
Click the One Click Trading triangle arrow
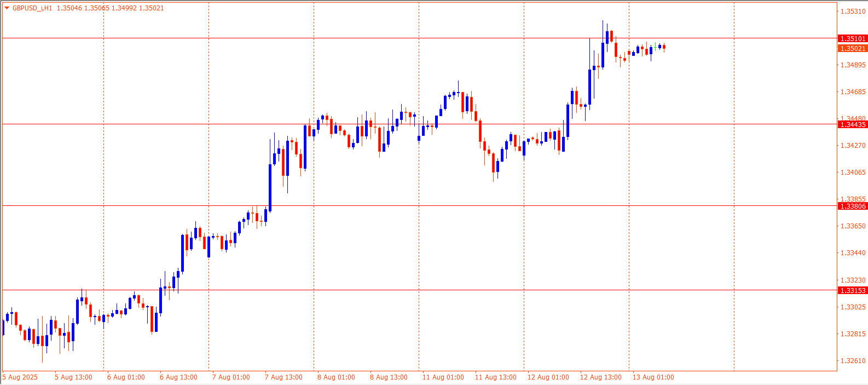7,8
